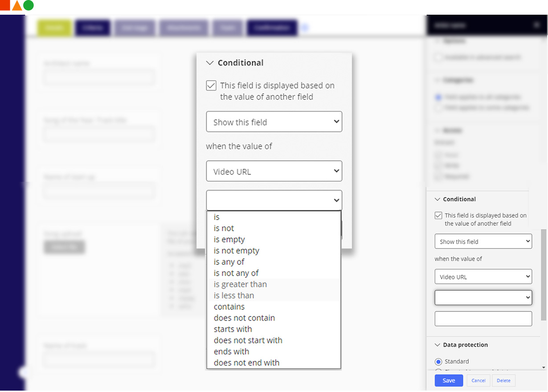Click the Delete button

click(503, 380)
